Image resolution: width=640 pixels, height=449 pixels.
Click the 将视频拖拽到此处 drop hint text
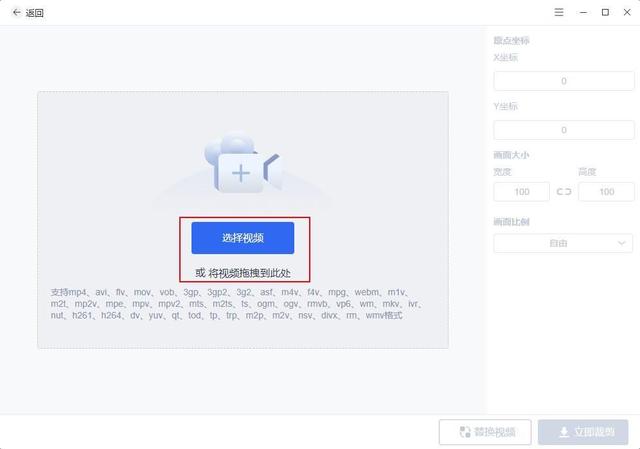[x=250, y=273]
